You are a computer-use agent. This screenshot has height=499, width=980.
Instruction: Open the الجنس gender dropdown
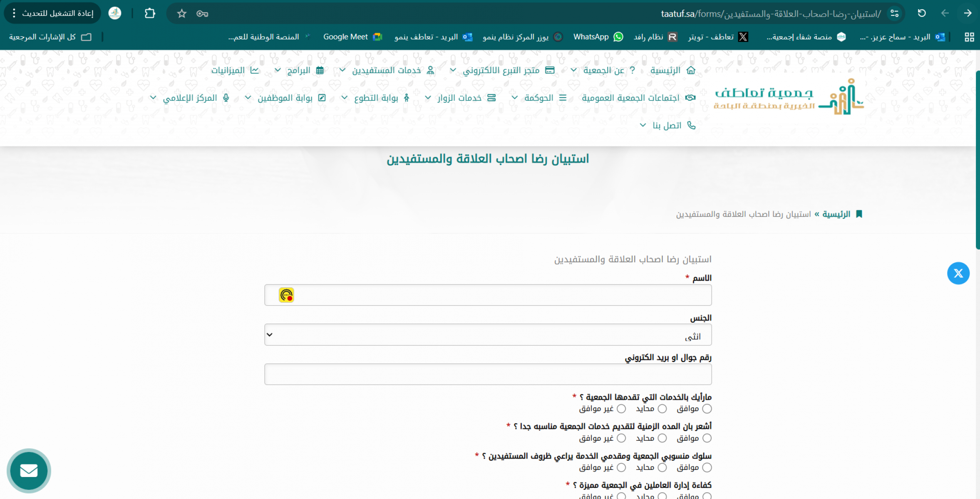coord(488,335)
